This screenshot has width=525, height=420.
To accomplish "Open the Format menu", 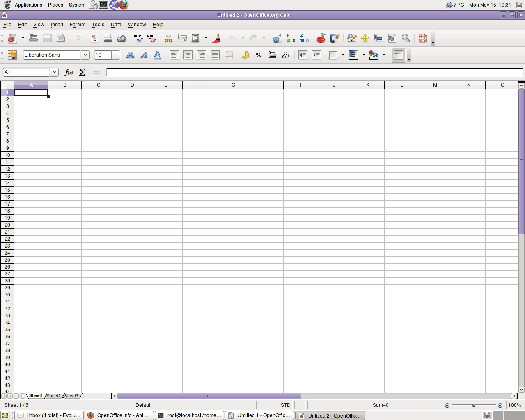I will click(78, 25).
